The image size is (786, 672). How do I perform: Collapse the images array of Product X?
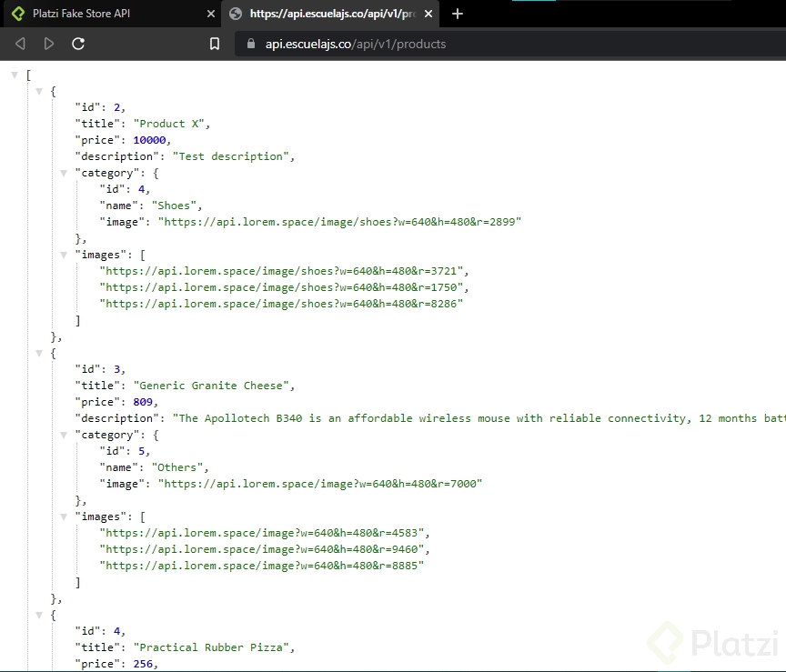pos(64,256)
